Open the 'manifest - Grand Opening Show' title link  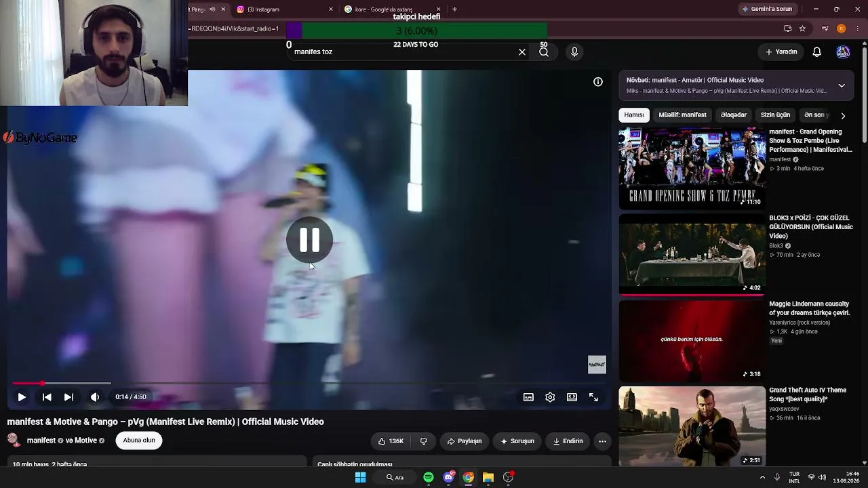tap(810, 141)
